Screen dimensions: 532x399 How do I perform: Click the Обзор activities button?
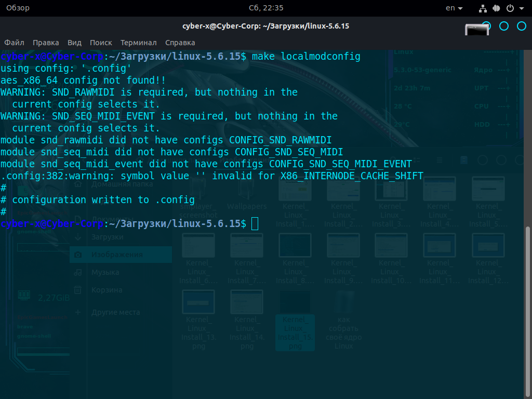18,8
